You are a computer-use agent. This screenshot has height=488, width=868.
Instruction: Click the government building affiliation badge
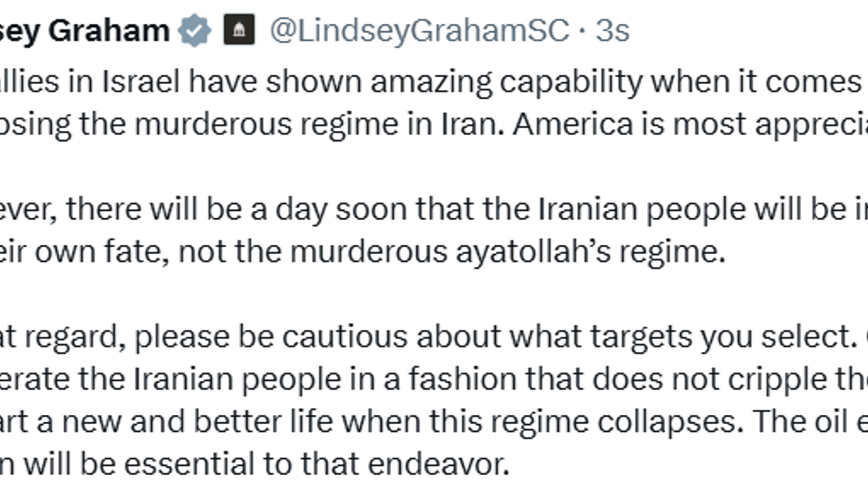(x=239, y=30)
